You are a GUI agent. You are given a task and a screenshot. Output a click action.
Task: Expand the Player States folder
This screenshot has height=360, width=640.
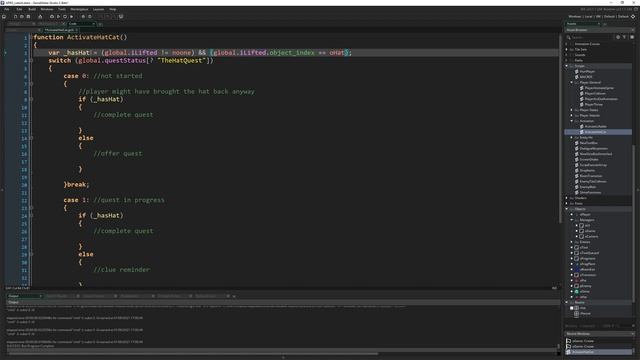click(571, 110)
